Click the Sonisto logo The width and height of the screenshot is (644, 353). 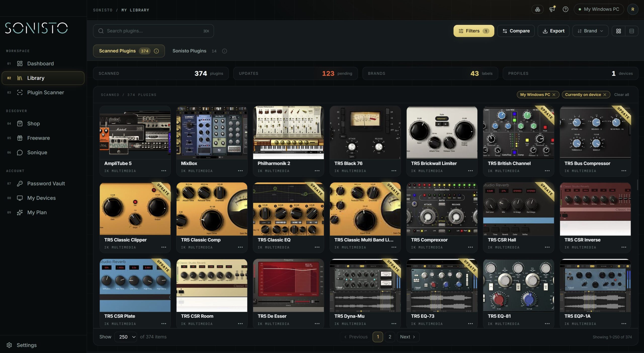click(x=36, y=28)
